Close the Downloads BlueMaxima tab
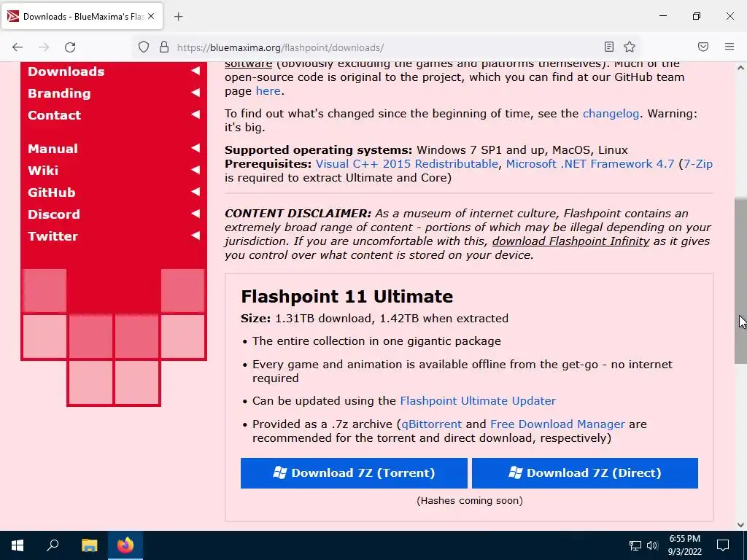The height and width of the screenshot is (560, 747). click(151, 16)
